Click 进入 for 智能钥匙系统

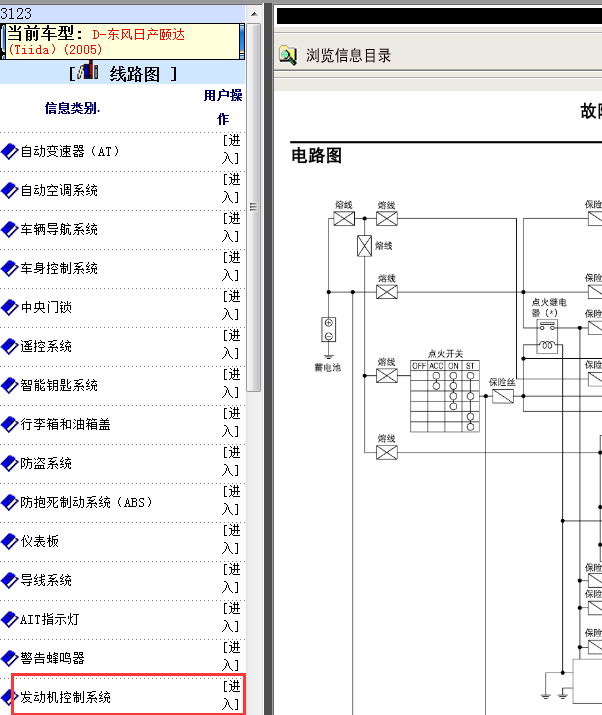(x=231, y=383)
